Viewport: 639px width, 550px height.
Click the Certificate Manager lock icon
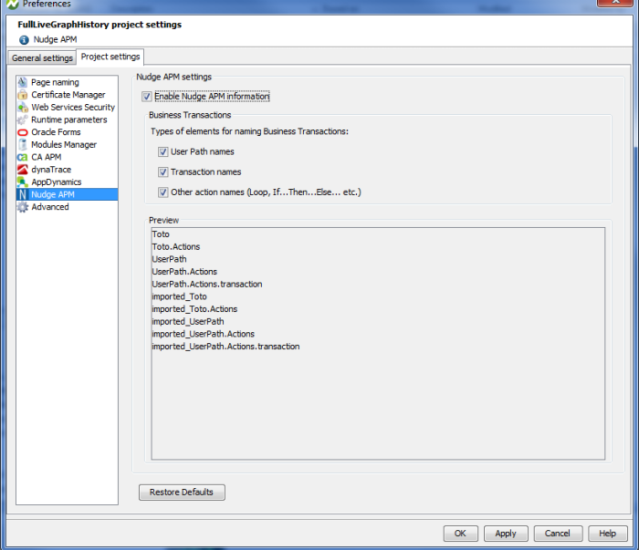click(x=22, y=95)
